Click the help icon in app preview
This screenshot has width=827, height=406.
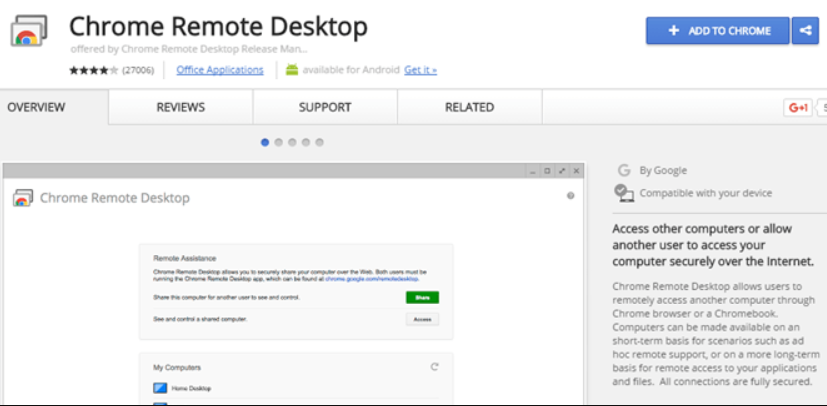570,196
